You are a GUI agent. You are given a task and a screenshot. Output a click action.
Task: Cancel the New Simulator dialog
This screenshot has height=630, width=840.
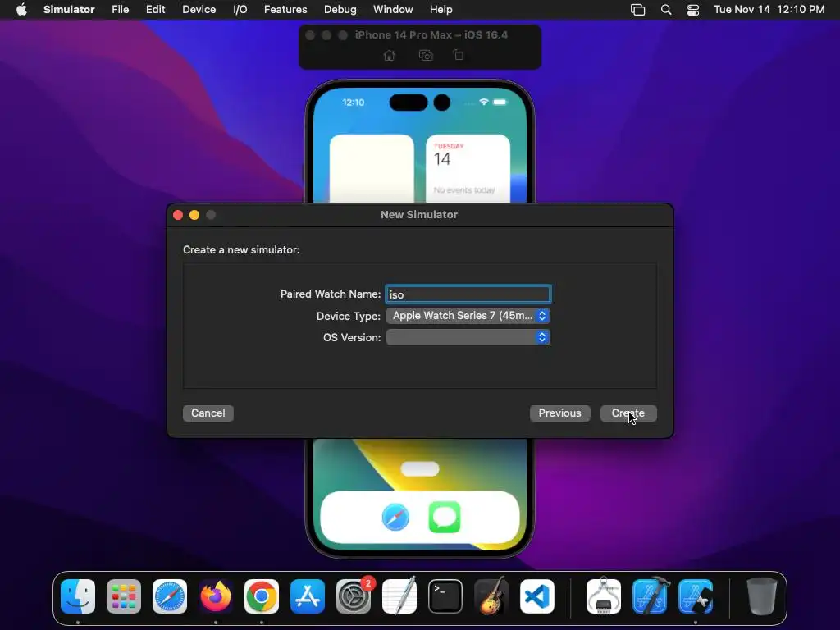tap(208, 413)
